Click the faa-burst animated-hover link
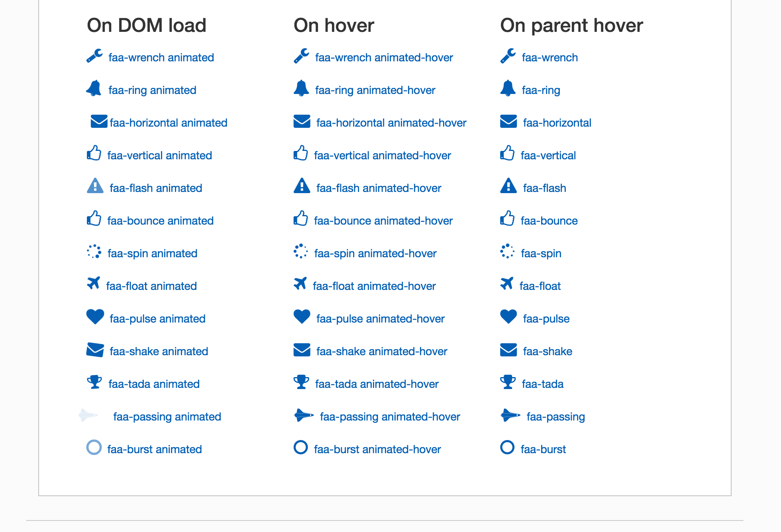781x532 pixels. (377, 449)
